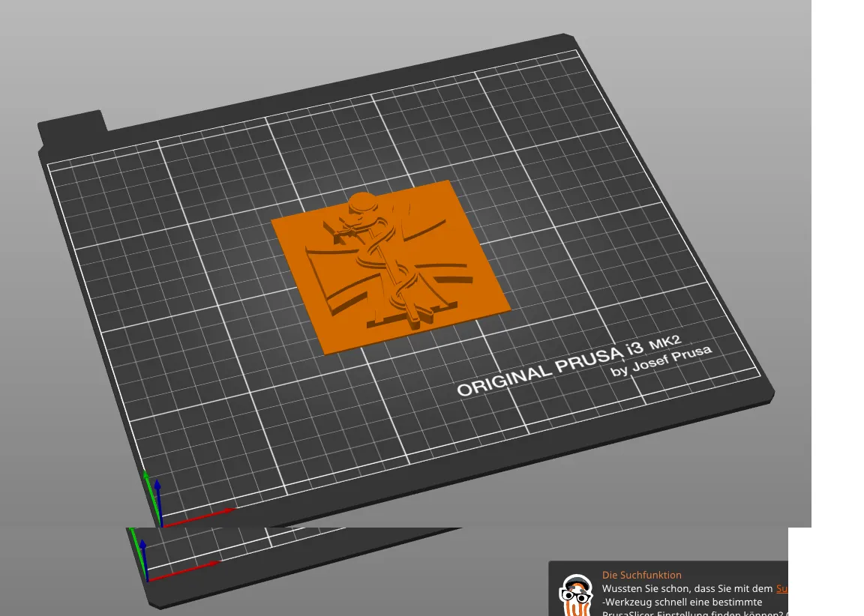Click the "MK2" label on the bed
This screenshot has height=616, width=864.
(665, 342)
